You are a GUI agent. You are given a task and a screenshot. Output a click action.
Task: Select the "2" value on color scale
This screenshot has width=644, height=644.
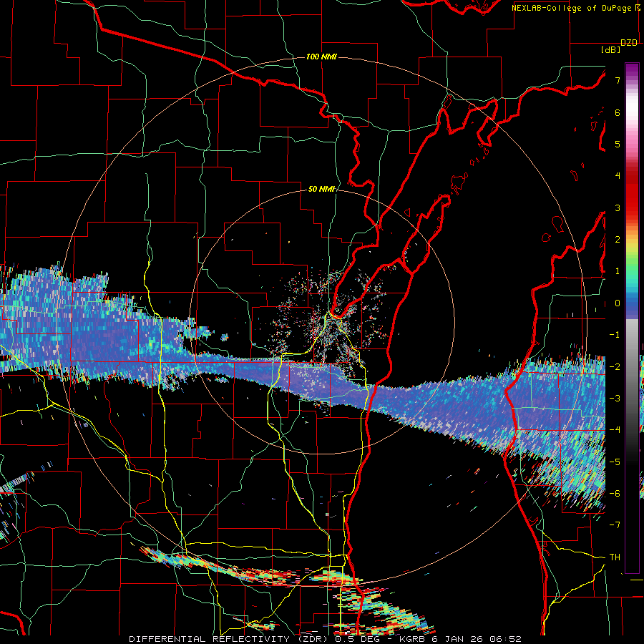click(618, 240)
